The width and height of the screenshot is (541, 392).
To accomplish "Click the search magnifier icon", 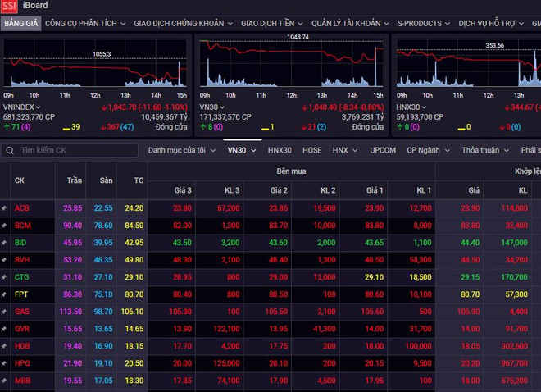I will (x=9, y=151).
